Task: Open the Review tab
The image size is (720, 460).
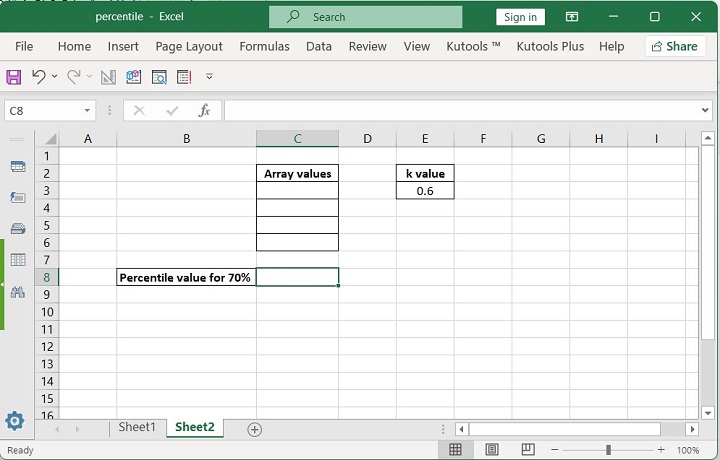Action: [x=367, y=46]
